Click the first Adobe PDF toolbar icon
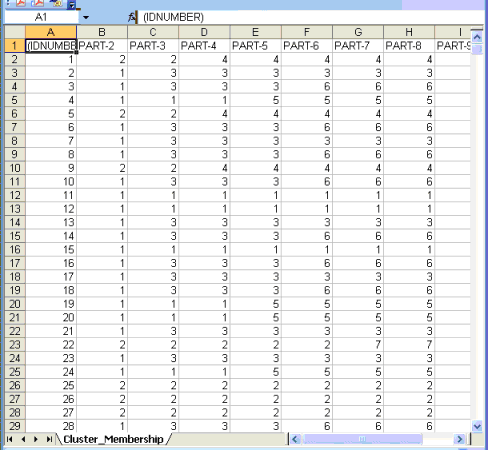This screenshot has width=488, height=450. [x=21, y=3]
